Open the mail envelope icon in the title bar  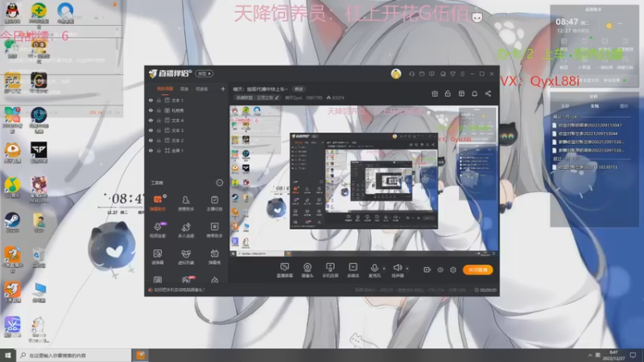(x=422, y=74)
